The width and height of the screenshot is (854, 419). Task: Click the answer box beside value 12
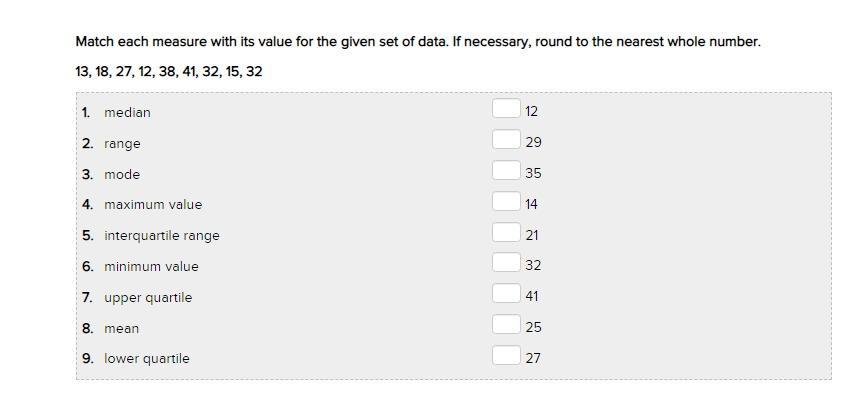coord(506,109)
